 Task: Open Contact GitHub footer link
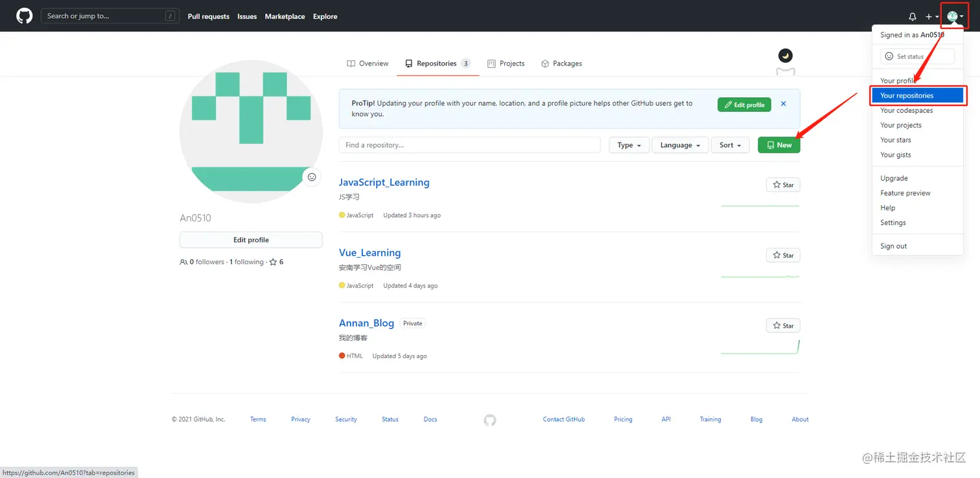pos(564,420)
